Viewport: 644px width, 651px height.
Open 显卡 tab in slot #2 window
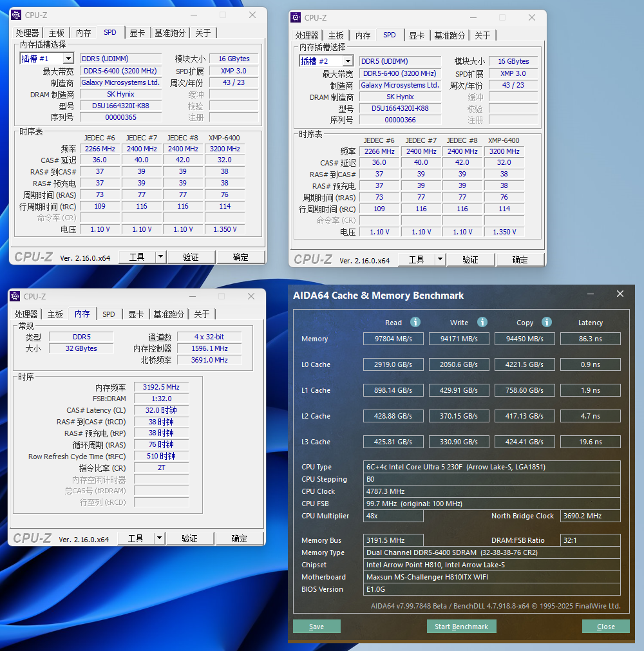point(417,35)
